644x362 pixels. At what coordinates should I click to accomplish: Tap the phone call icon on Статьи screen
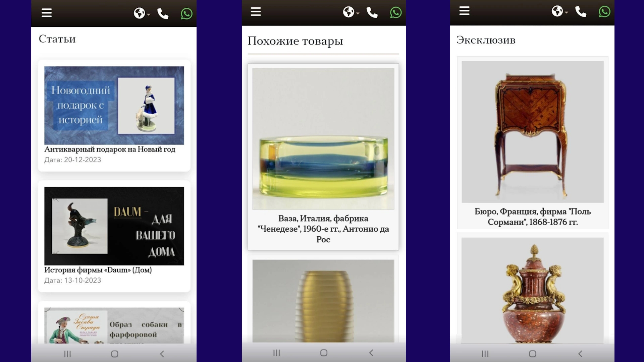163,14
